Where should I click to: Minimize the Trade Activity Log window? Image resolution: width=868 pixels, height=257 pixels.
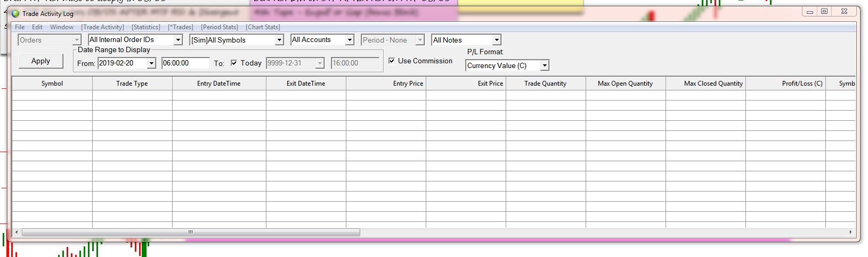(x=810, y=12)
